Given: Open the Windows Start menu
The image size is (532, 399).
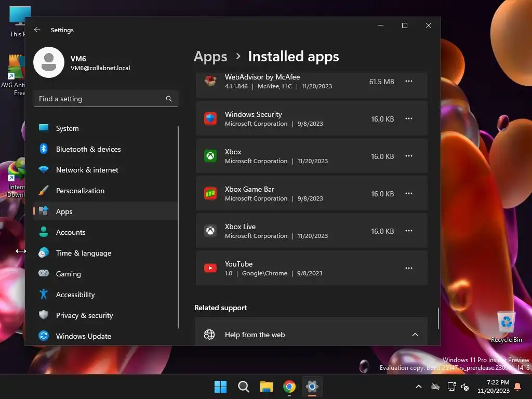Looking at the screenshot, I should click(220, 387).
